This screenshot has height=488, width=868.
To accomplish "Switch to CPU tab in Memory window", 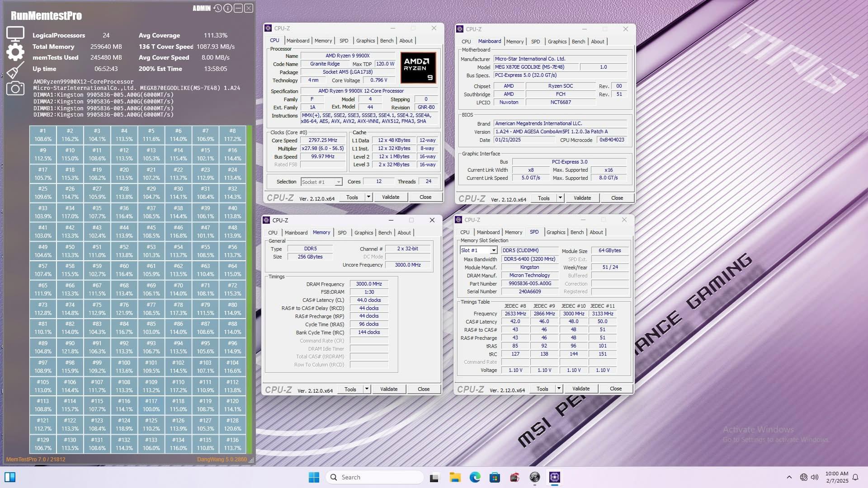I will [273, 233].
